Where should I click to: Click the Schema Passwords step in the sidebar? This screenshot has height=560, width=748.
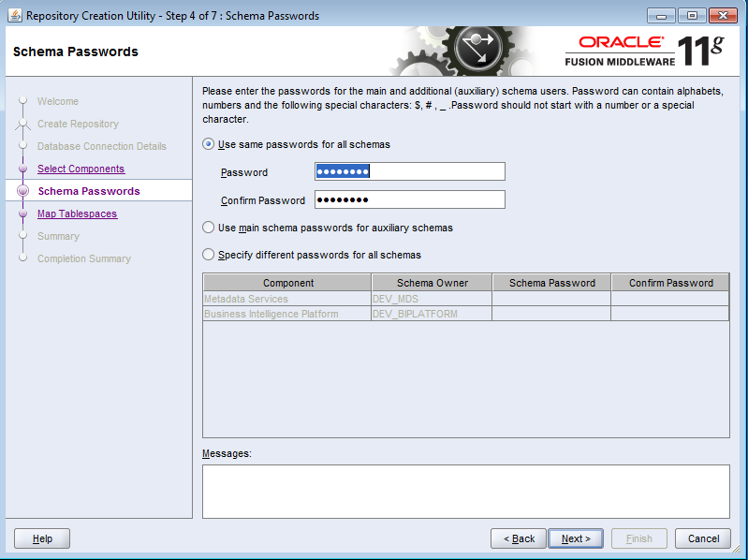pyautogui.click(x=89, y=191)
